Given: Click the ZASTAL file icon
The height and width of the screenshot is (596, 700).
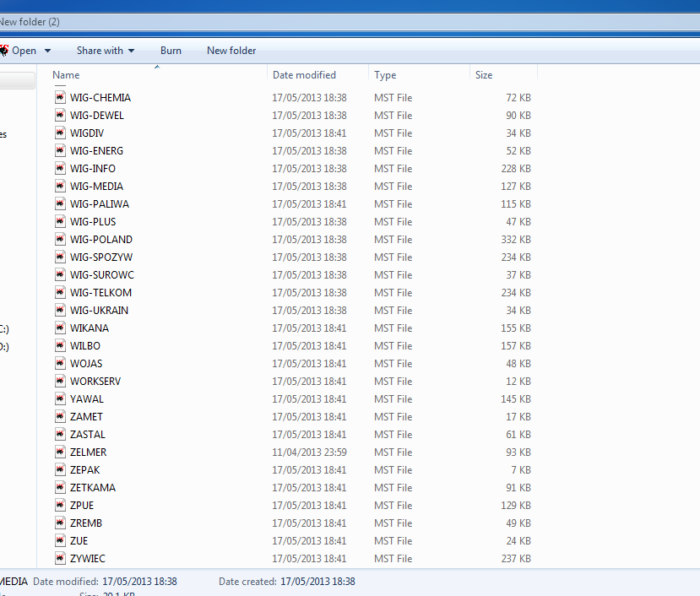Looking at the screenshot, I should pos(60,435).
